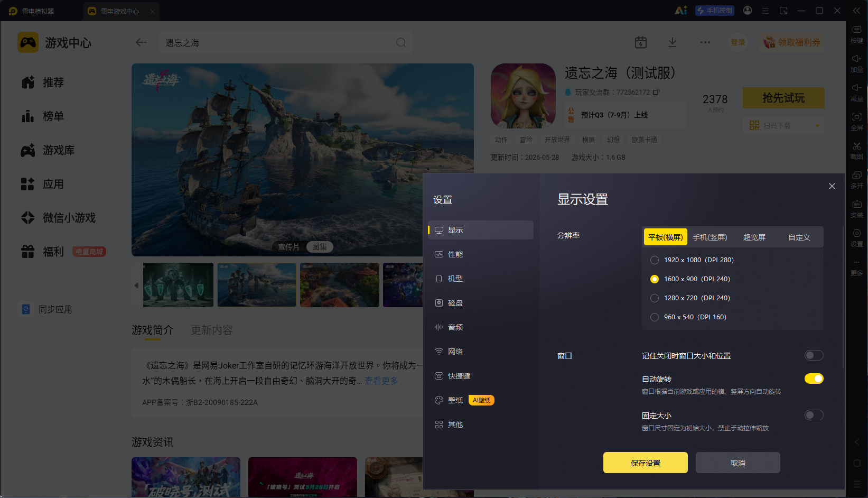
Task: Expand the 扫码下载 dropdown arrow
Action: [817, 126]
